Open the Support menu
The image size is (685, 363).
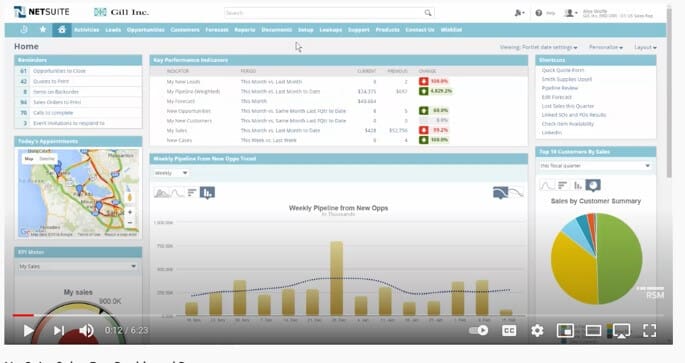359,30
